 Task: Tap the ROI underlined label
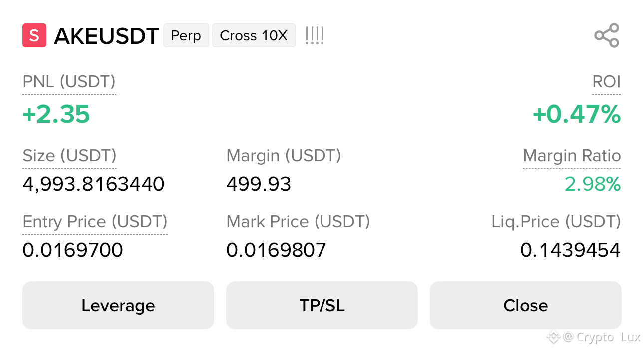[606, 82]
